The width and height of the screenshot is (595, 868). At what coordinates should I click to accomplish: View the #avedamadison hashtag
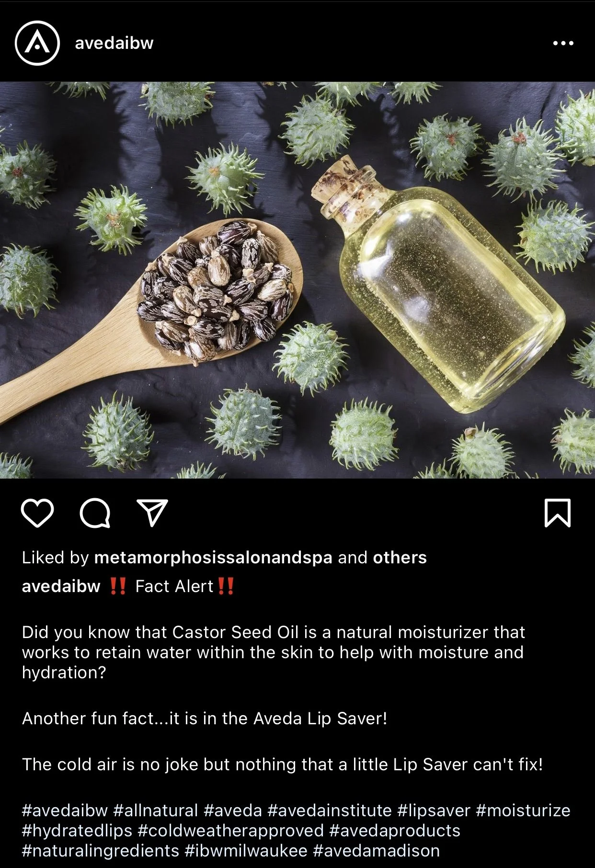coord(377,851)
